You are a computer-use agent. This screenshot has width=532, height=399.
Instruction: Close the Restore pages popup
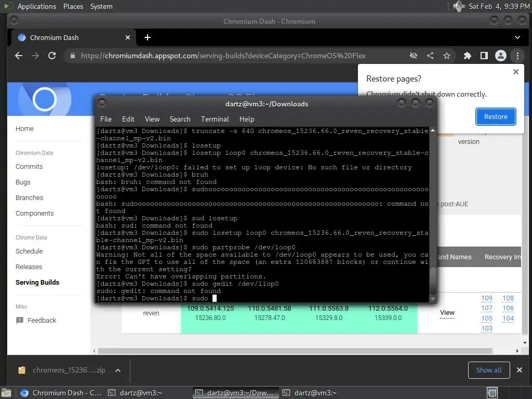(516, 72)
